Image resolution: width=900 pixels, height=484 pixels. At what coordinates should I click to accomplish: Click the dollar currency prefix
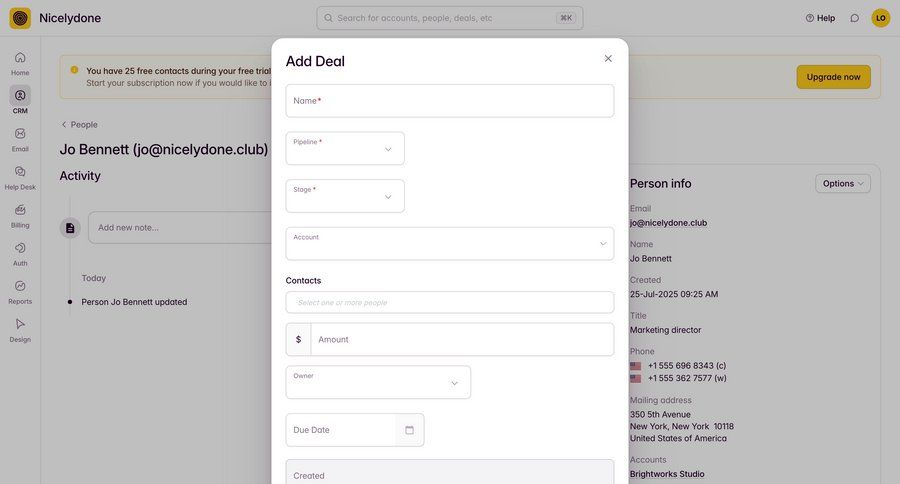(298, 339)
